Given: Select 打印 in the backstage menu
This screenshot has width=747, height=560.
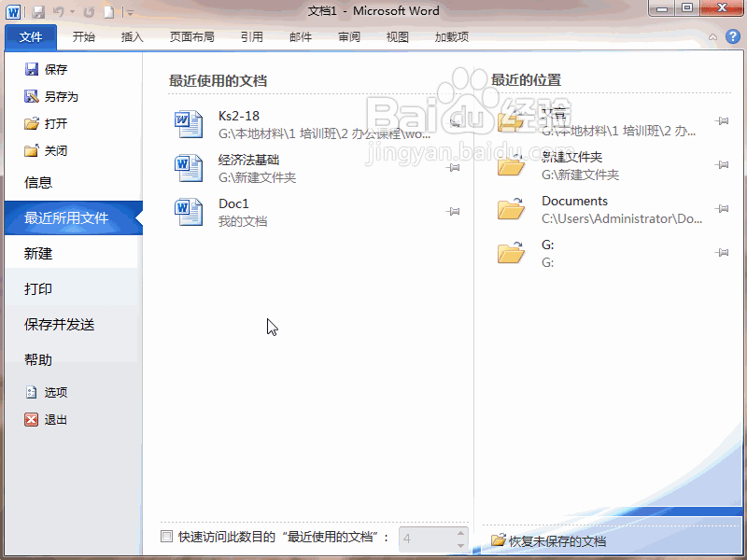Looking at the screenshot, I should pyautogui.click(x=38, y=289).
